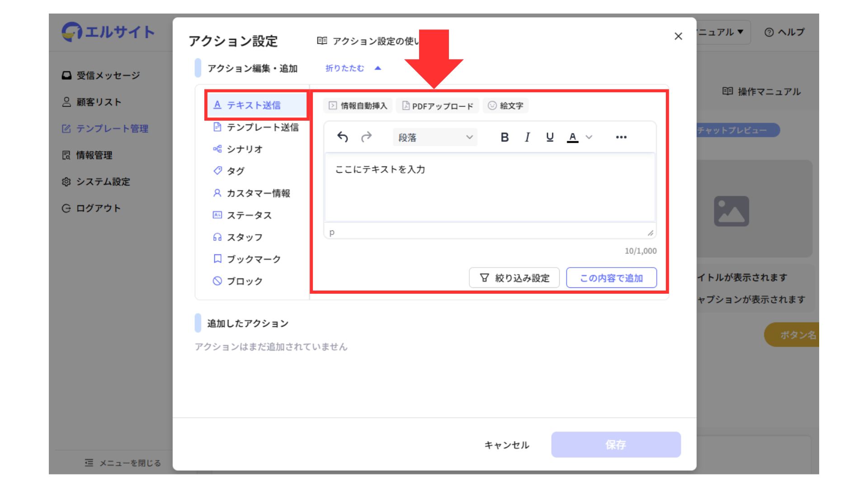The width and height of the screenshot is (868, 488).
Task: Click the PDFアップロード button
Action: (438, 106)
